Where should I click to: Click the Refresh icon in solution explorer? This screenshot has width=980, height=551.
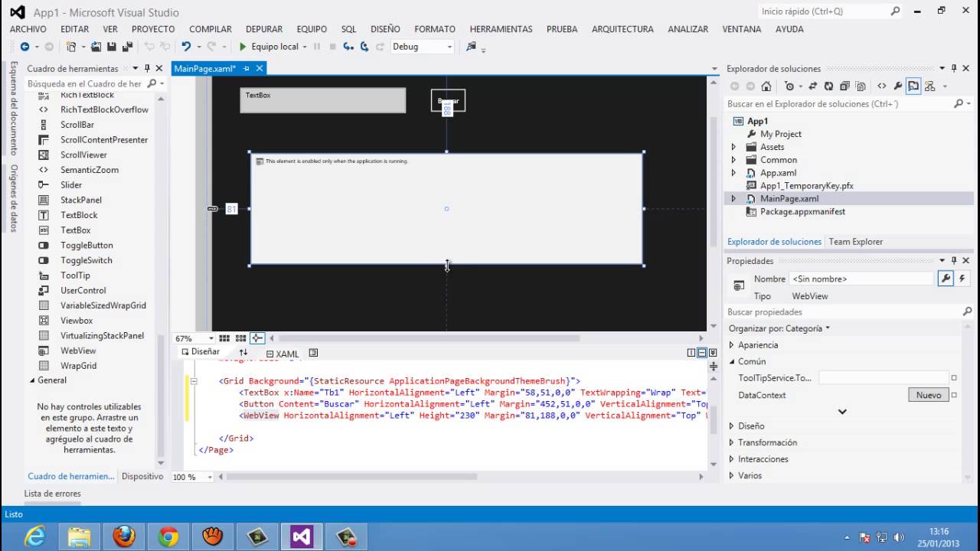pos(828,86)
